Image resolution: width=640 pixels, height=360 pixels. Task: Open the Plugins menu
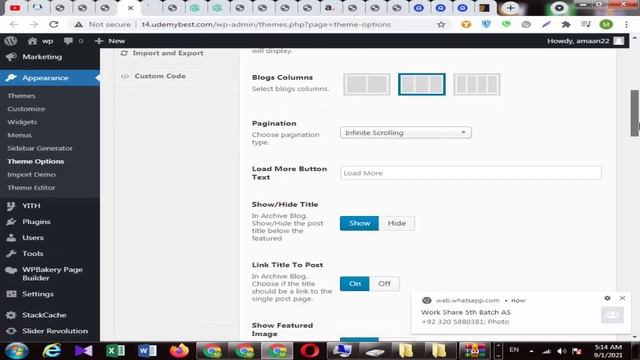coord(36,222)
